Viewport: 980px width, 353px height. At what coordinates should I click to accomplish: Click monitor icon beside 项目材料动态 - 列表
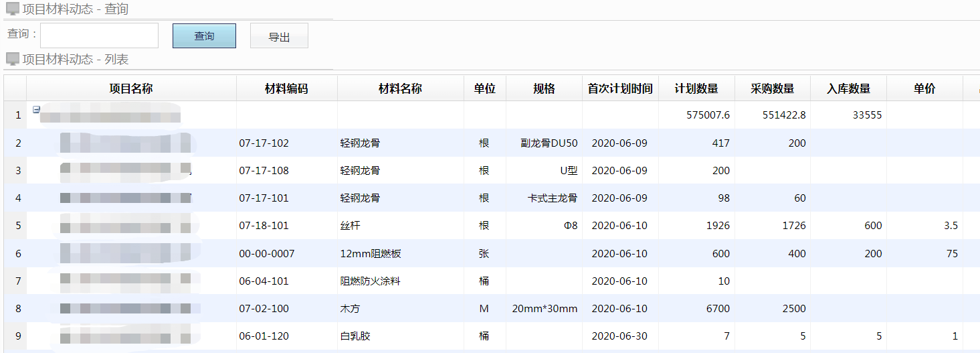point(12,60)
